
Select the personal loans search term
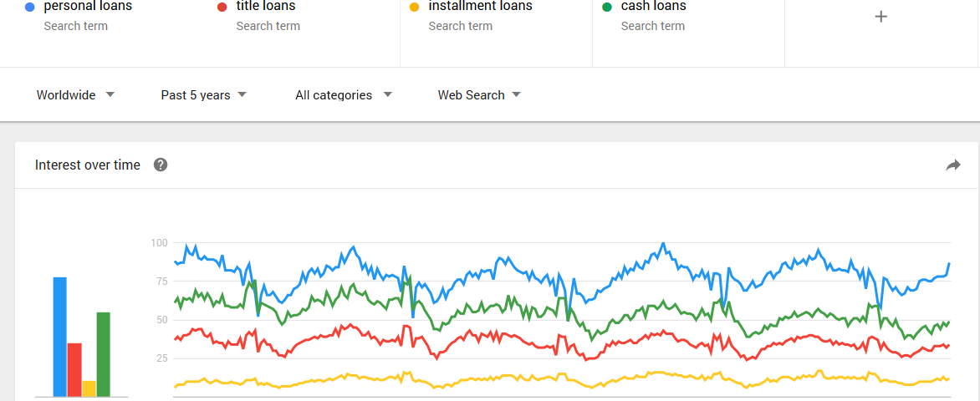(88, 7)
